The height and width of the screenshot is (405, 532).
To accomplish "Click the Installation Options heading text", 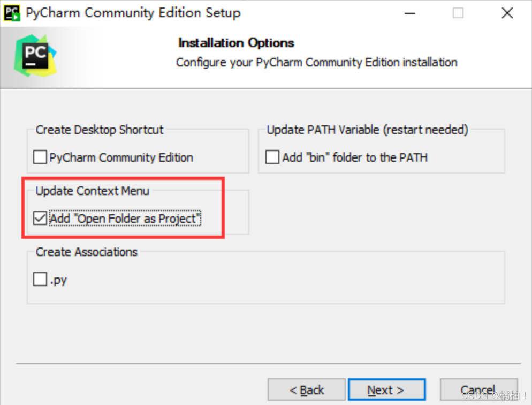I will click(236, 43).
